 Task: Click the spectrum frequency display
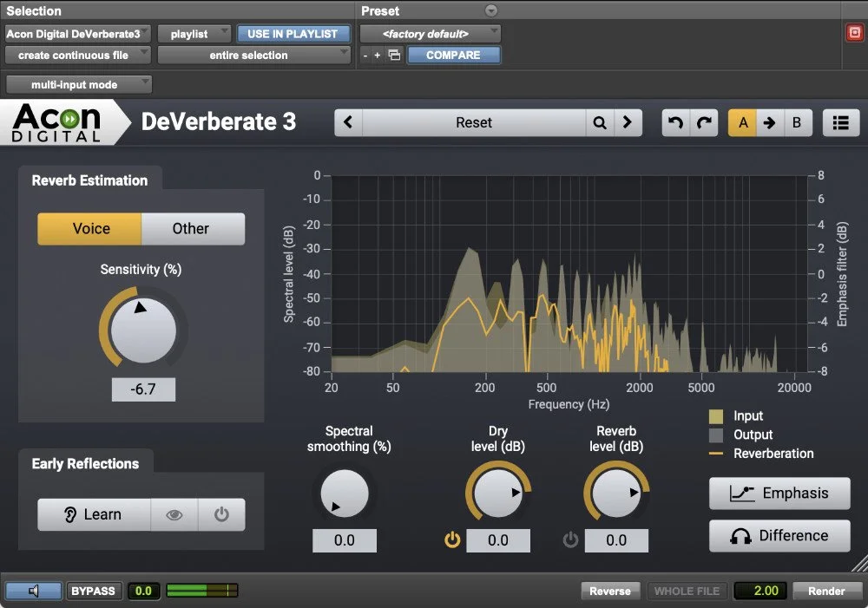click(x=569, y=274)
